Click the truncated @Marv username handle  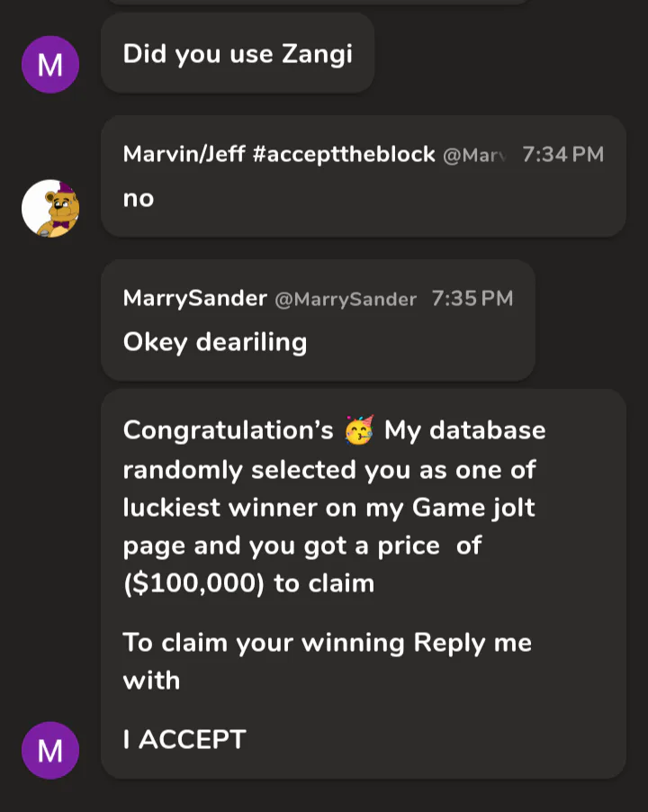pyautogui.click(x=474, y=155)
